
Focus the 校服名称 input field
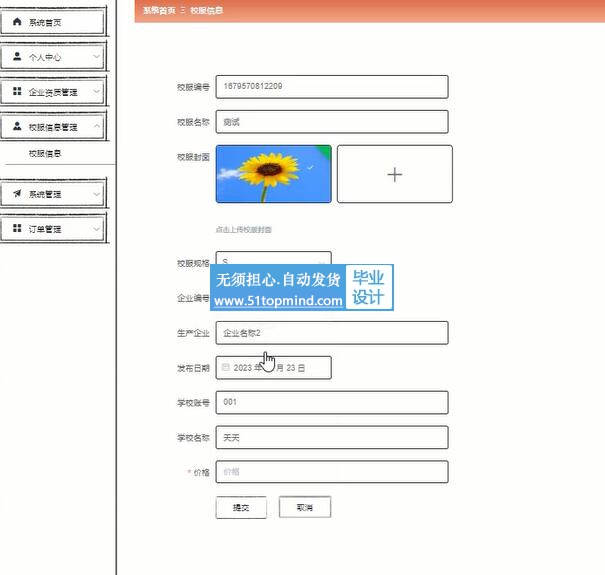pos(332,122)
